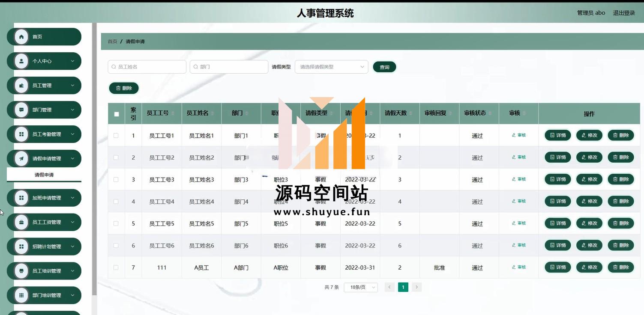Image resolution: width=644 pixels, height=315 pixels.
Task: Click the sidebar vertical scrollbar
Action: [x=94, y=159]
